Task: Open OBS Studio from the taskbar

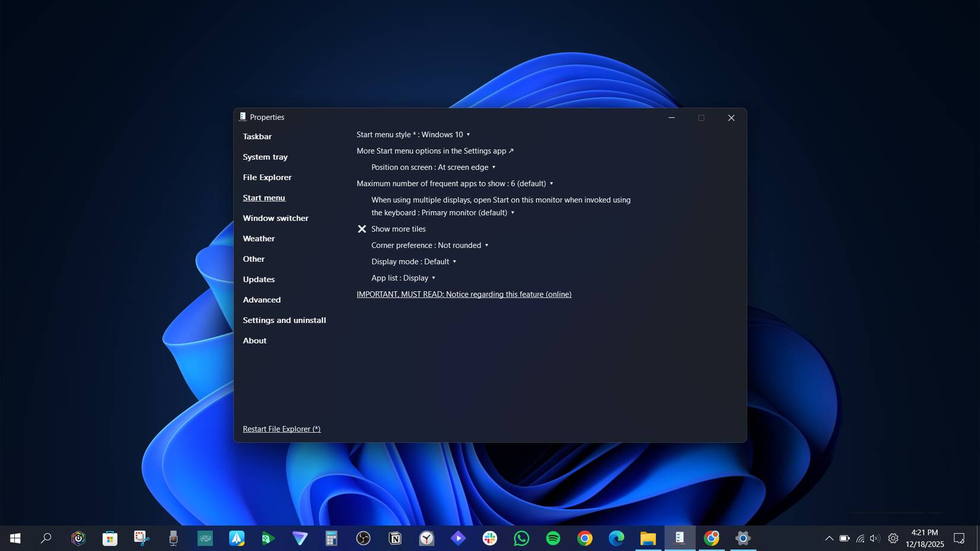Action: (x=363, y=538)
